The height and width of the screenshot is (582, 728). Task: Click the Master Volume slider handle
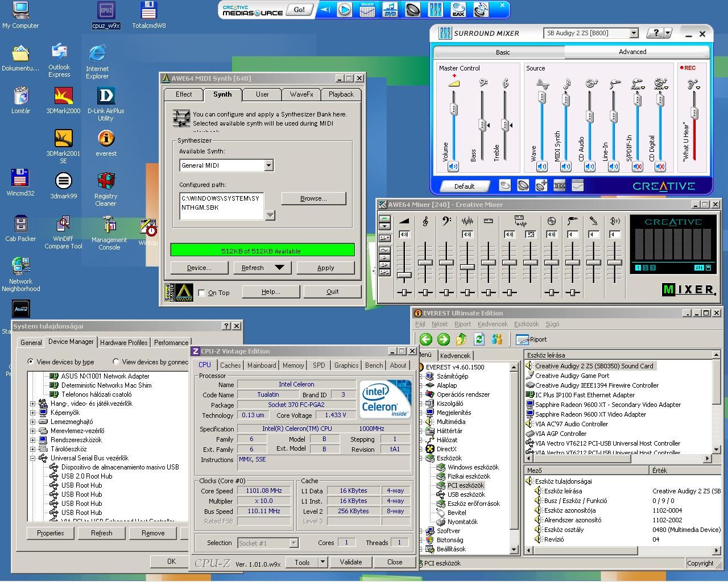(454, 110)
